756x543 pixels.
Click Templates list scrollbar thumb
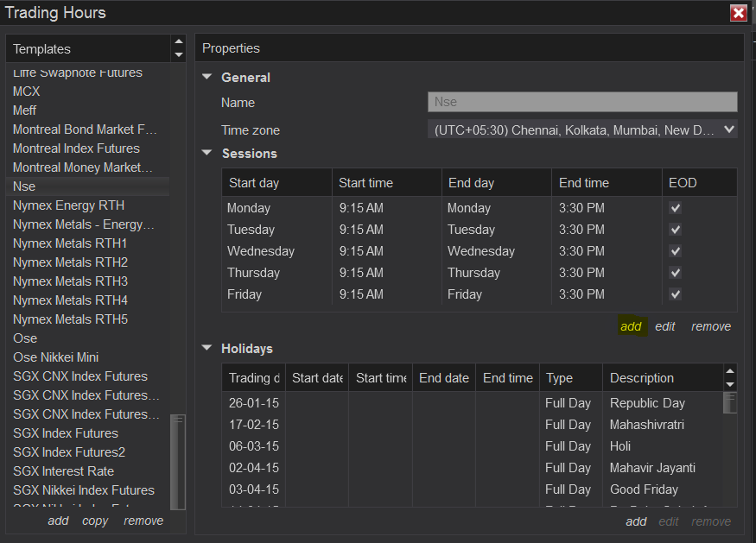point(178,462)
